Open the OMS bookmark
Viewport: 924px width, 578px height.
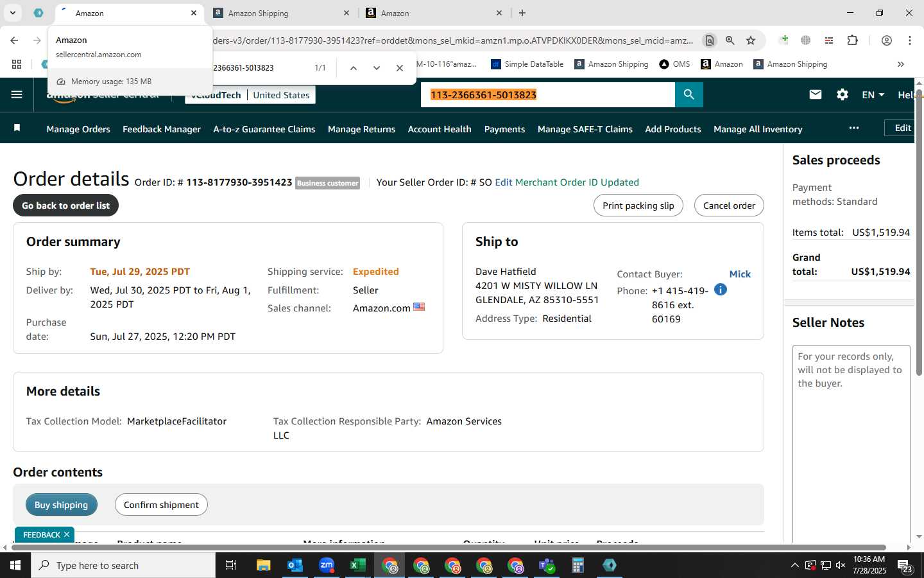(675, 64)
